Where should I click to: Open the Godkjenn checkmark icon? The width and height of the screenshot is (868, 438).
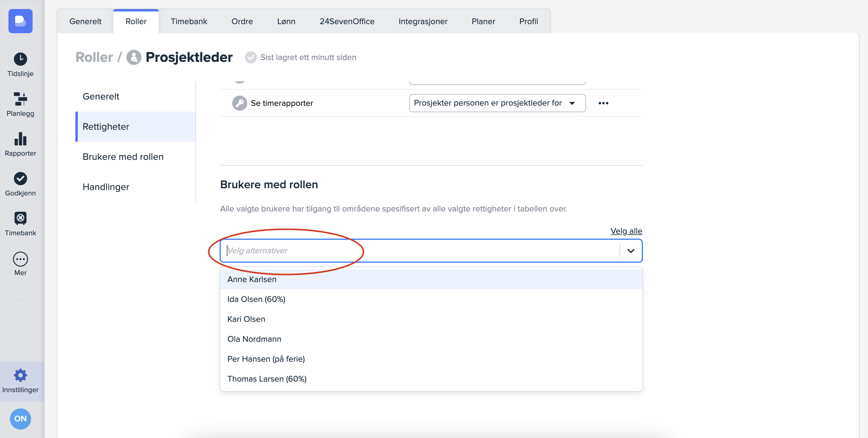click(20, 179)
